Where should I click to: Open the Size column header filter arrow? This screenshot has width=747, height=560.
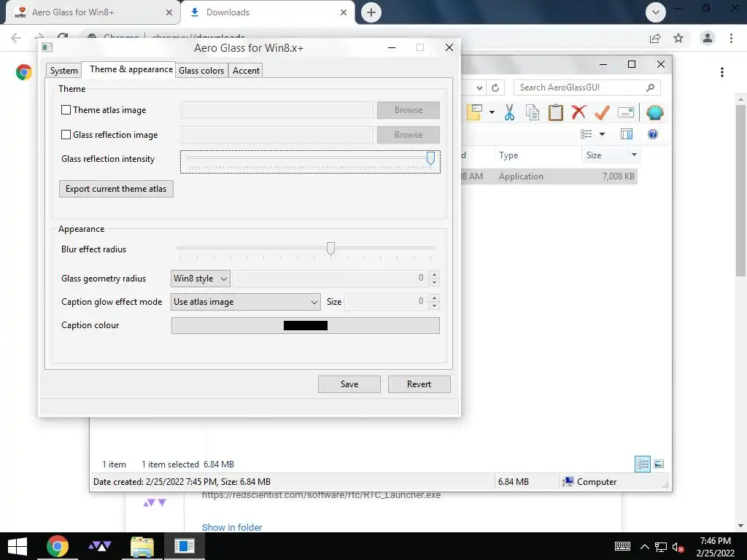(x=634, y=155)
